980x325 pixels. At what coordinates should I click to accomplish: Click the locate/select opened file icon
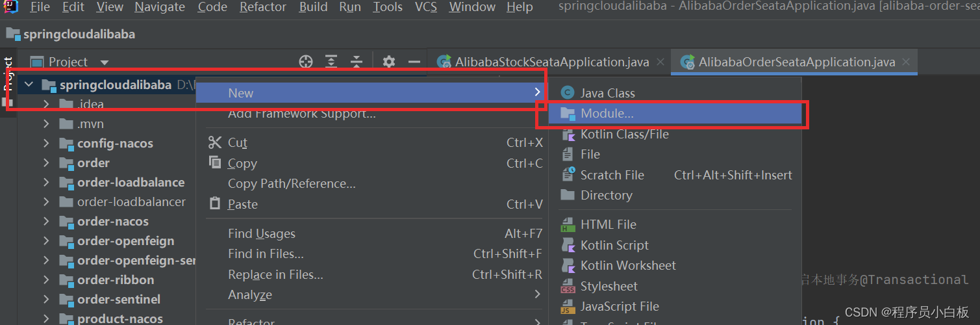pyautogui.click(x=306, y=62)
